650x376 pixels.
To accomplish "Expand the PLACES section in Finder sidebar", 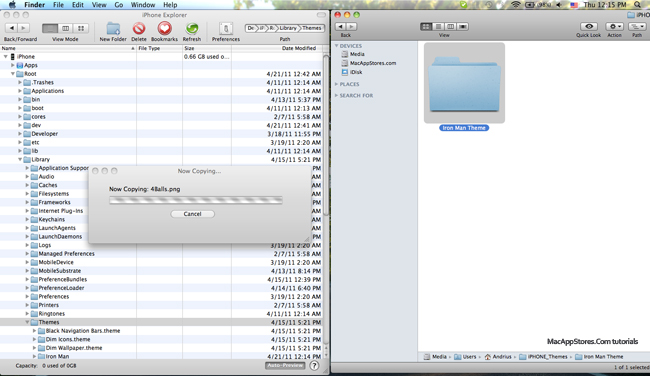I will click(337, 84).
